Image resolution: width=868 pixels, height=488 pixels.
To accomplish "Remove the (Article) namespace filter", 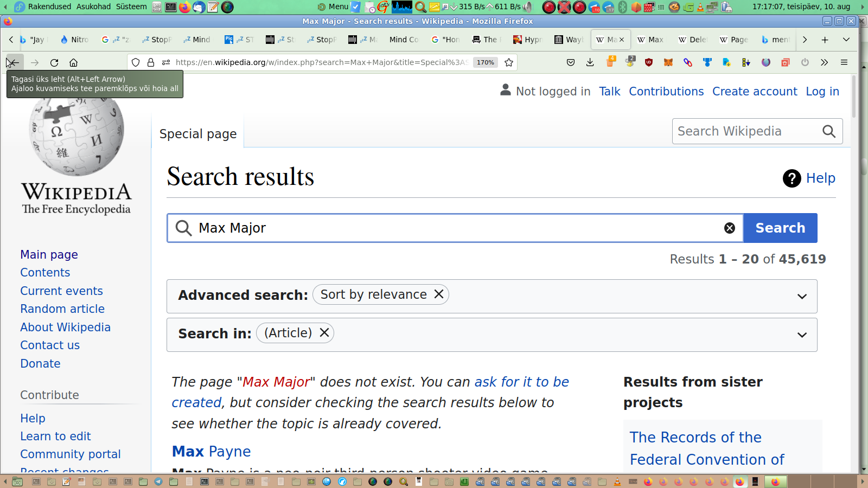I will [324, 333].
